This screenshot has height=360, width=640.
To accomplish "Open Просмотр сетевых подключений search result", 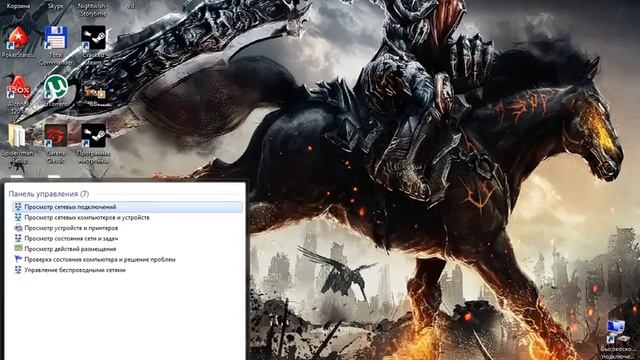I will (127, 207).
